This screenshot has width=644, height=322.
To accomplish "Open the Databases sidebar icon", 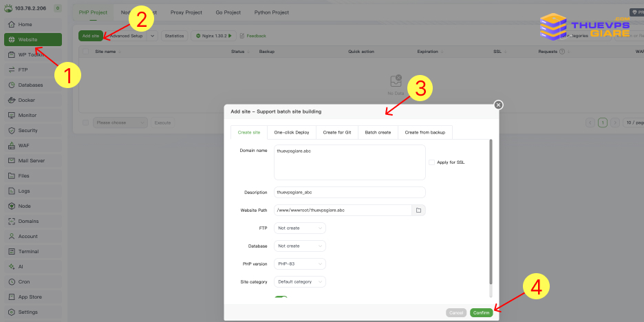I will click(12, 85).
